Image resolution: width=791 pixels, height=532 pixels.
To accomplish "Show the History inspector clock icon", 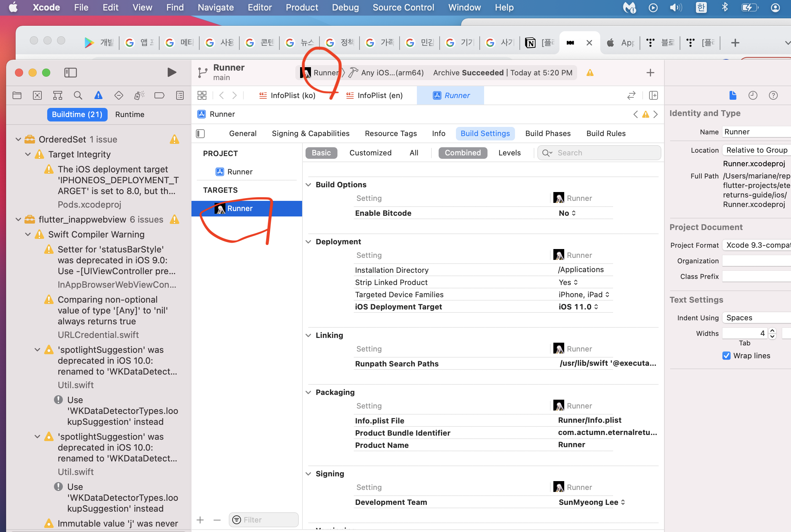I will (753, 95).
